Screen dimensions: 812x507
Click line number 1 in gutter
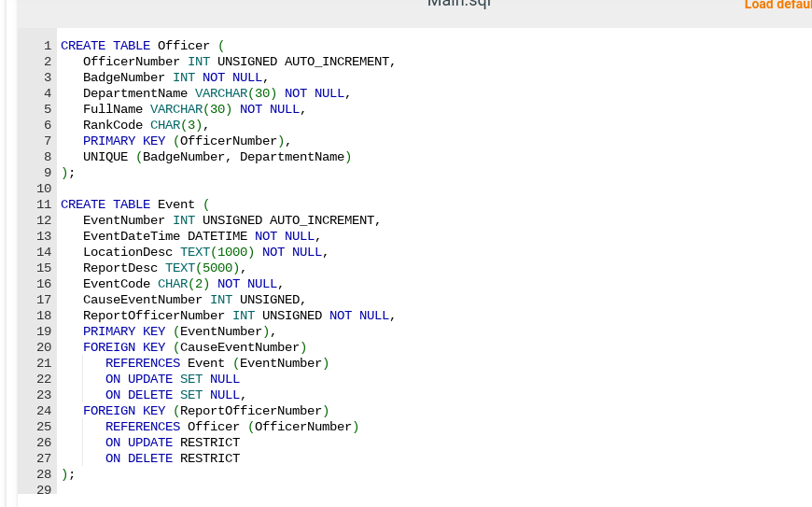point(48,46)
